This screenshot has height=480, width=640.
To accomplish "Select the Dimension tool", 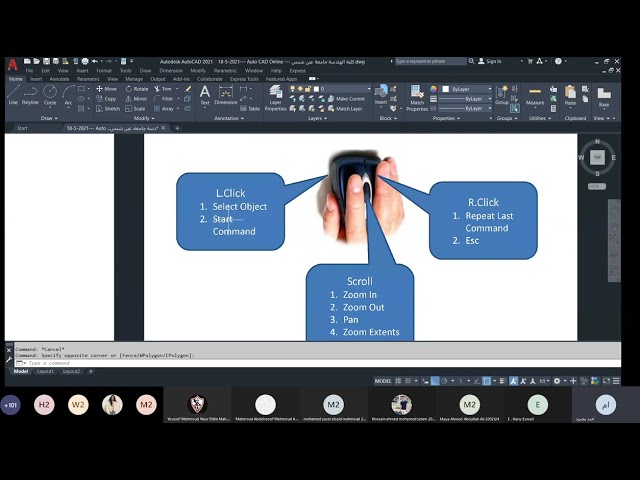I will pos(226,95).
